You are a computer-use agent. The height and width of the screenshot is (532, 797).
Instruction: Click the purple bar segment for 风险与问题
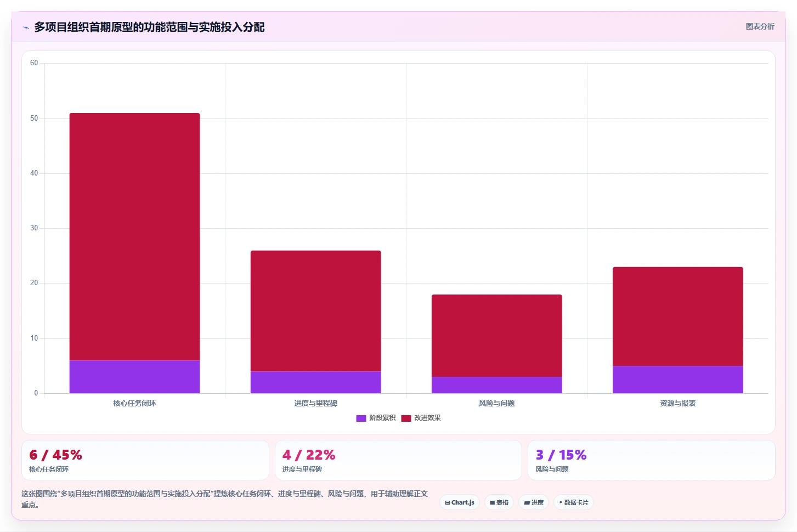pyautogui.click(x=496, y=385)
